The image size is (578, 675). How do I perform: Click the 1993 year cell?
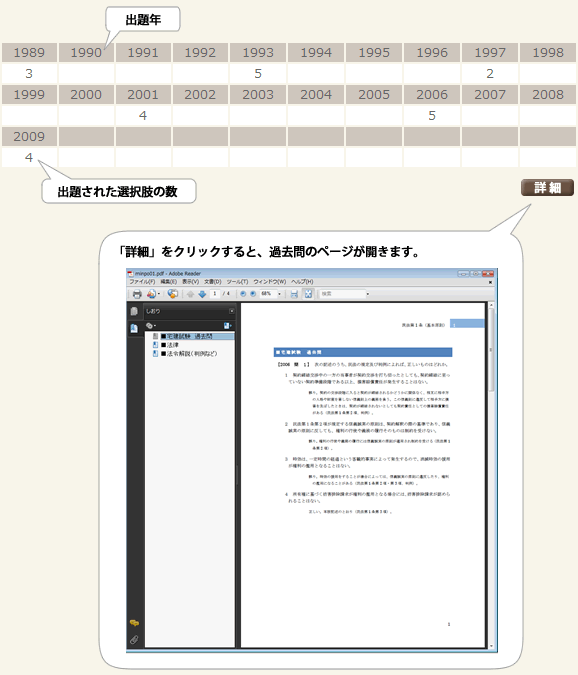pyautogui.click(x=258, y=53)
